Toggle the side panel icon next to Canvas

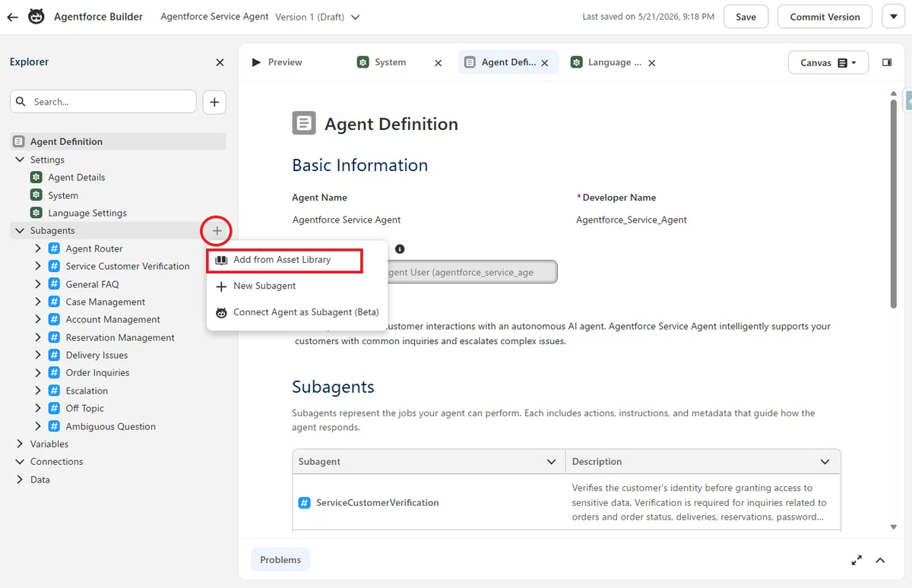887,62
